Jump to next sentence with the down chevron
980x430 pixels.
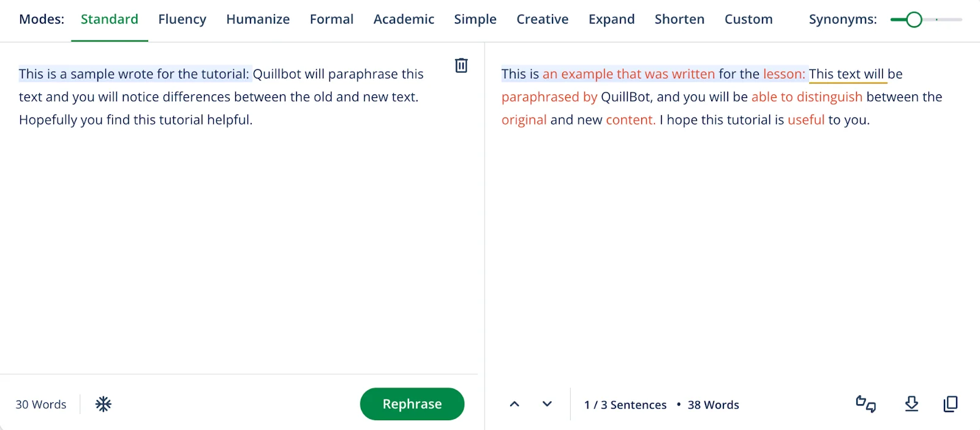tap(546, 404)
